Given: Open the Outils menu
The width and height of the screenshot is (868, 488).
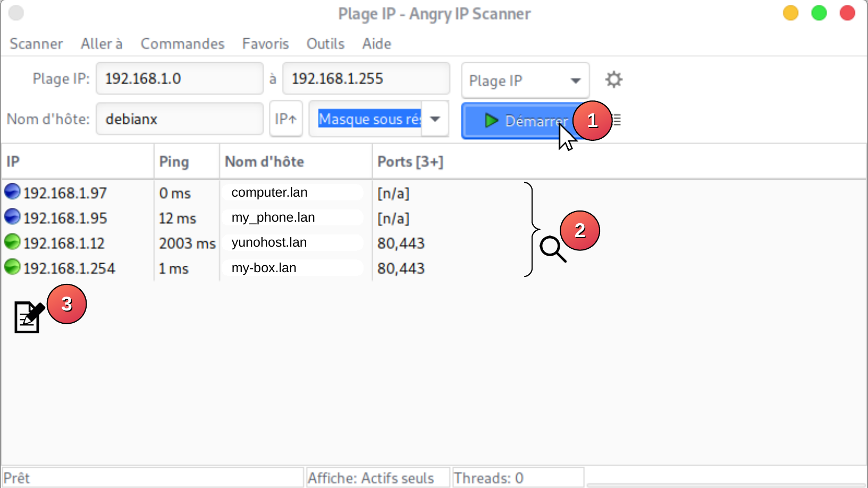Looking at the screenshot, I should [325, 44].
